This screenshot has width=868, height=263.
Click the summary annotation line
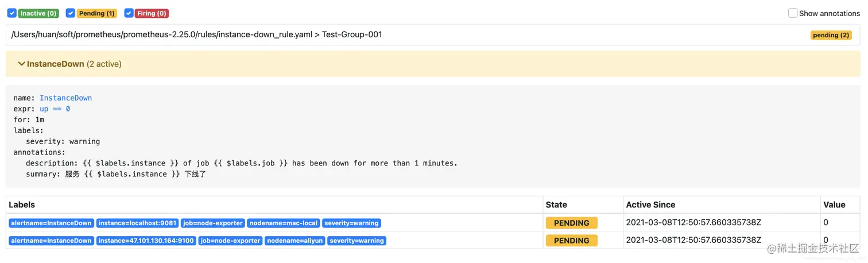tap(116, 174)
